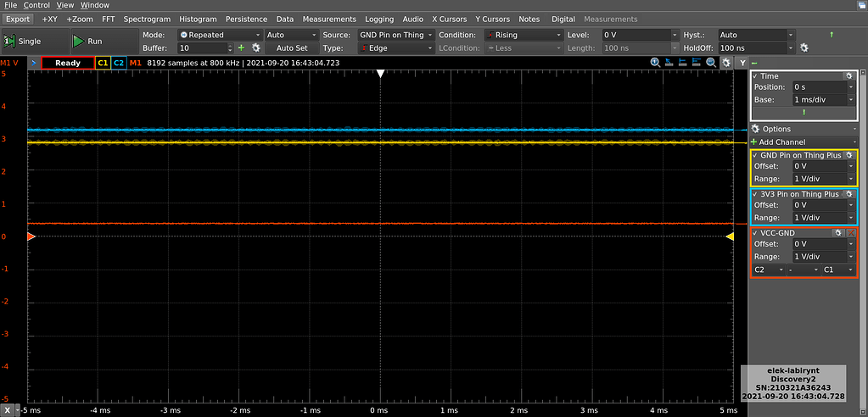The height and width of the screenshot is (417, 868).
Task: Click the plot options gear above graph
Action: (726, 63)
